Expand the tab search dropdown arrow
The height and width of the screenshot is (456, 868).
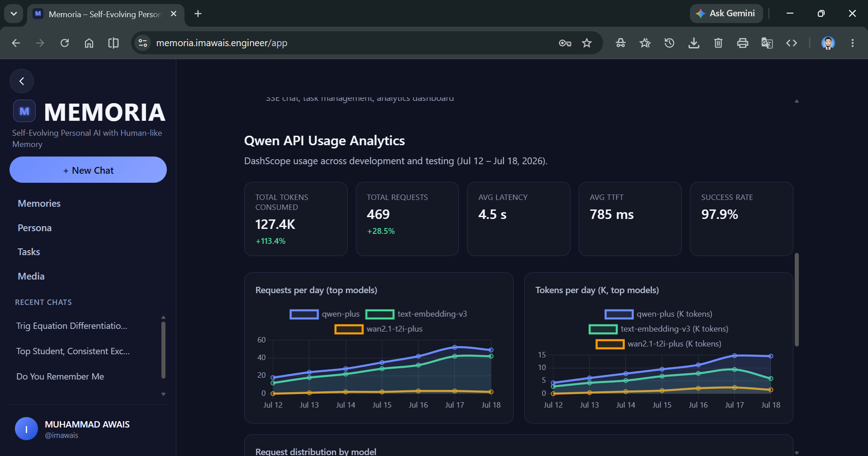pyautogui.click(x=14, y=14)
